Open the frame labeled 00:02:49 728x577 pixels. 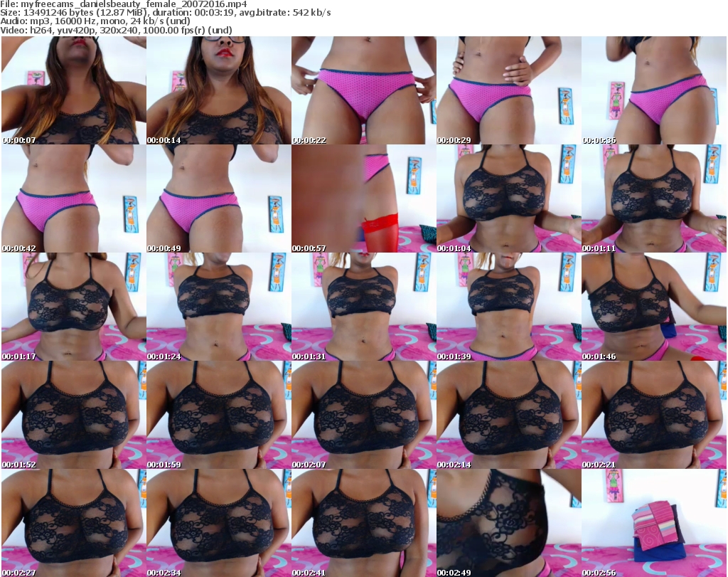pyautogui.click(x=508, y=523)
